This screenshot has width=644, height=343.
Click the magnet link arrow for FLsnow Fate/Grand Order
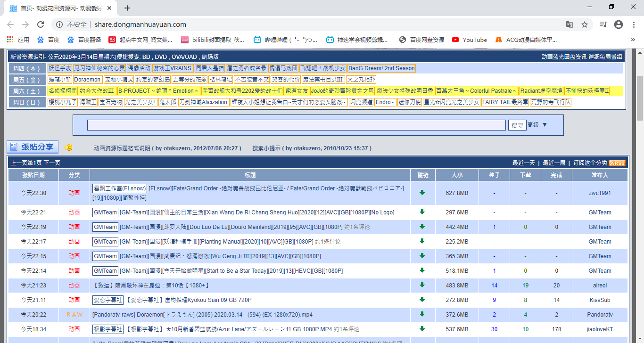pyautogui.click(x=422, y=193)
